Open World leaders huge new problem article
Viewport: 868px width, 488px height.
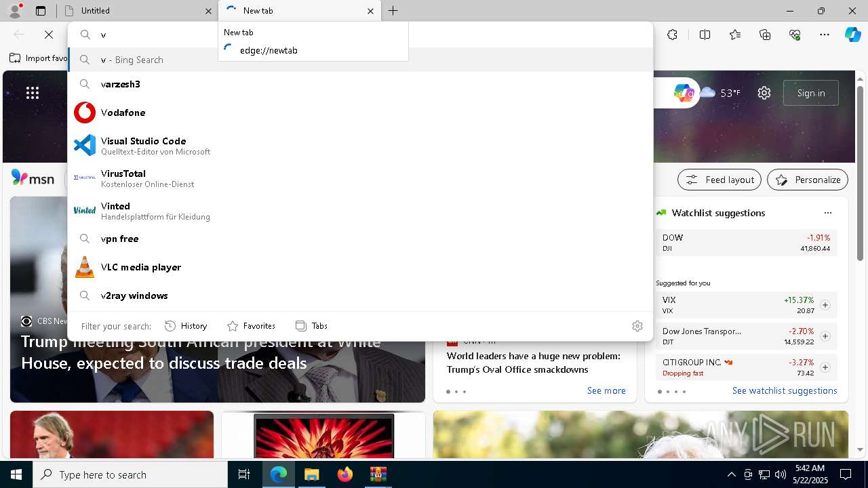click(534, 363)
